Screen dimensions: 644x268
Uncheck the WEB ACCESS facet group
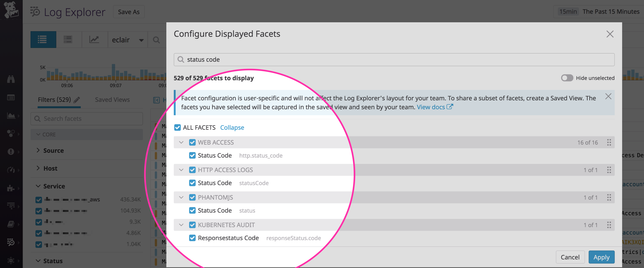point(192,142)
